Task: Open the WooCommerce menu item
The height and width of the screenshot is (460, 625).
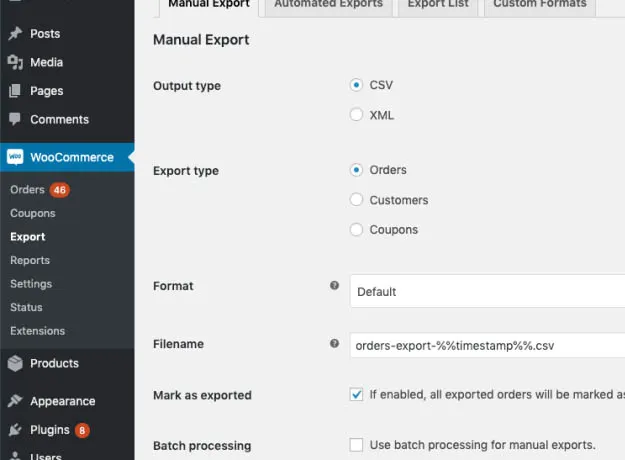Action: point(67,157)
